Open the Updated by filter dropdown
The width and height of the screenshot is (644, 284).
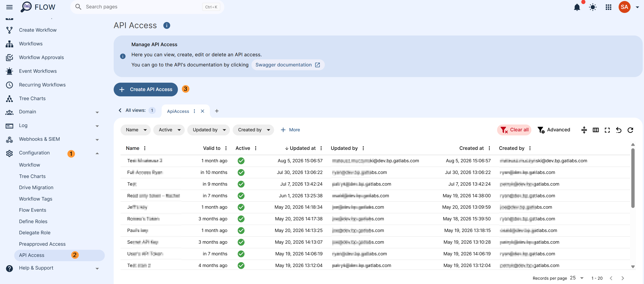tap(208, 130)
